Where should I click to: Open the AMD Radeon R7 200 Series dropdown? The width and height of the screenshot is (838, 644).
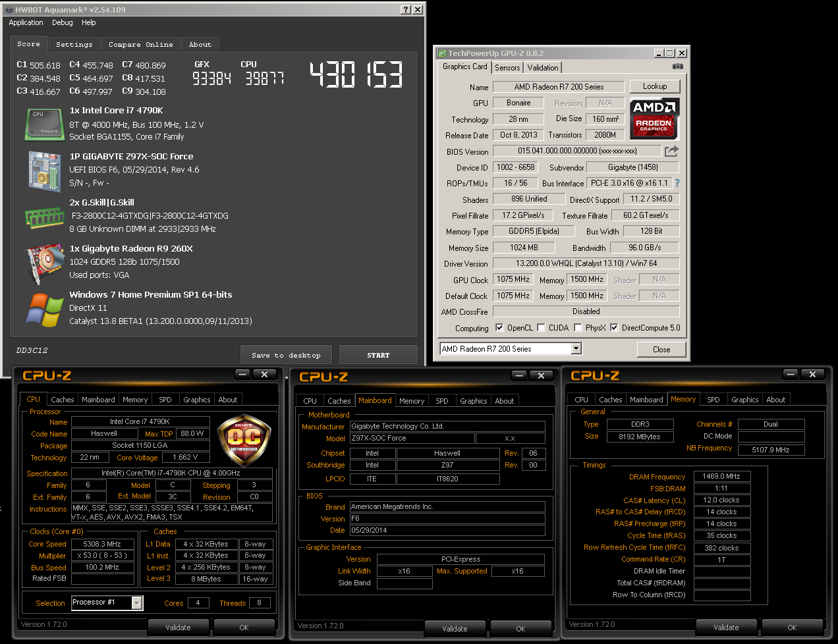576,348
